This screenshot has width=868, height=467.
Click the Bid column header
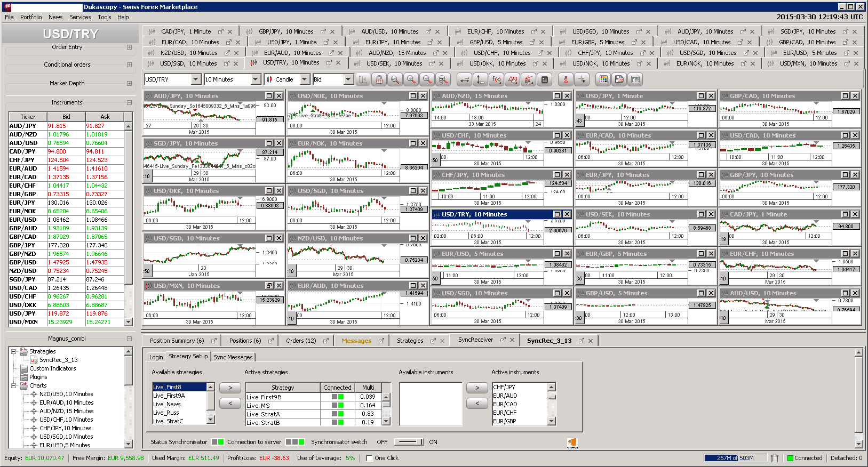(66, 117)
